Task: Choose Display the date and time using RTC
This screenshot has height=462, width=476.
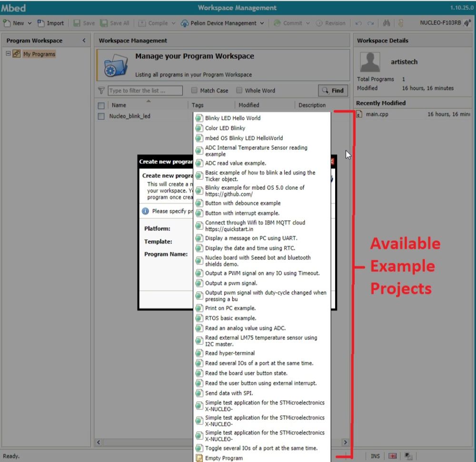Action: point(262,248)
